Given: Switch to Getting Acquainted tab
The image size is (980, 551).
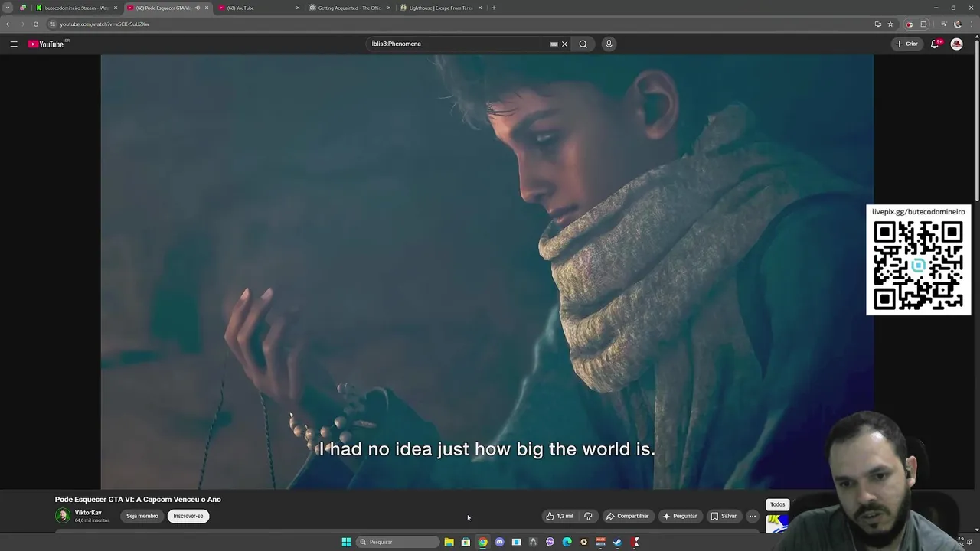Looking at the screenshot, I should pos(348,8).
